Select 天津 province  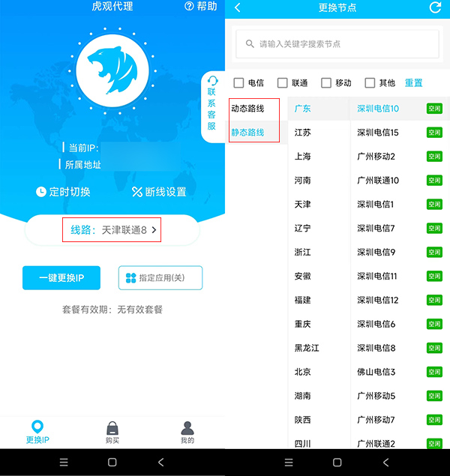point(303,205)
